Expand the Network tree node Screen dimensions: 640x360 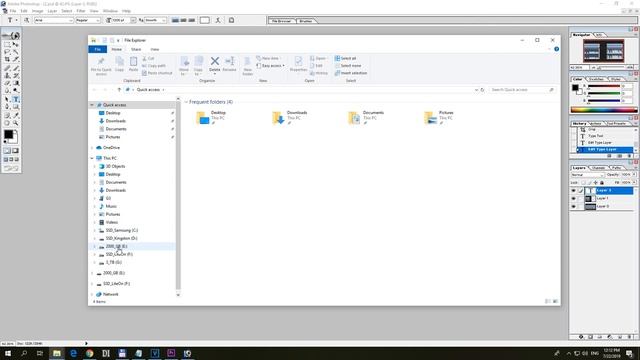point(92,294)
